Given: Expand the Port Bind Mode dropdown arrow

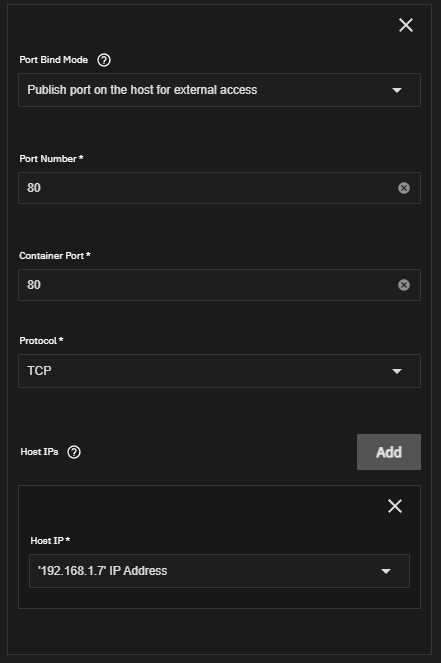Looking at the screenshot, I should click(397, 90).
